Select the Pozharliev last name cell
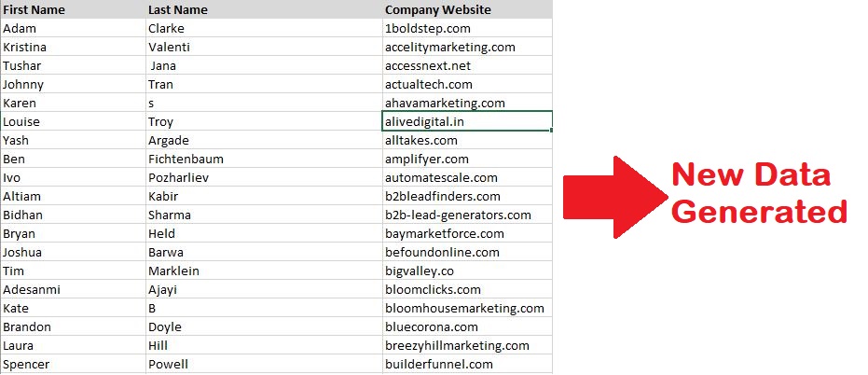This screenshot has width=868, height=375. [x=264, y=178]
